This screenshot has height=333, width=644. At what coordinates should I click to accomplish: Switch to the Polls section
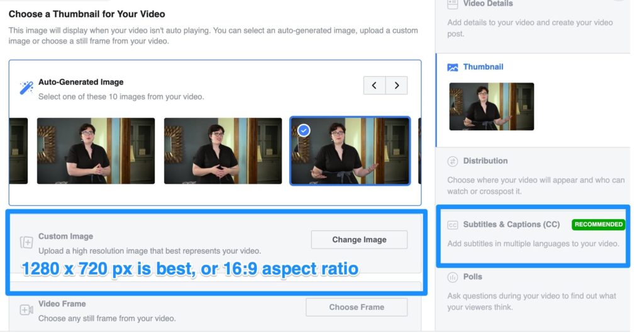point(473,277)
